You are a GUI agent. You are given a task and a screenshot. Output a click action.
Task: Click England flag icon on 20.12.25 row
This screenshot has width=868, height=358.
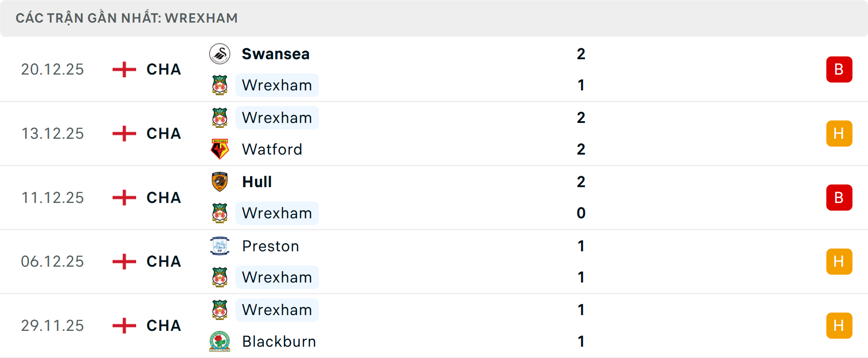click(x=124, y=70)
